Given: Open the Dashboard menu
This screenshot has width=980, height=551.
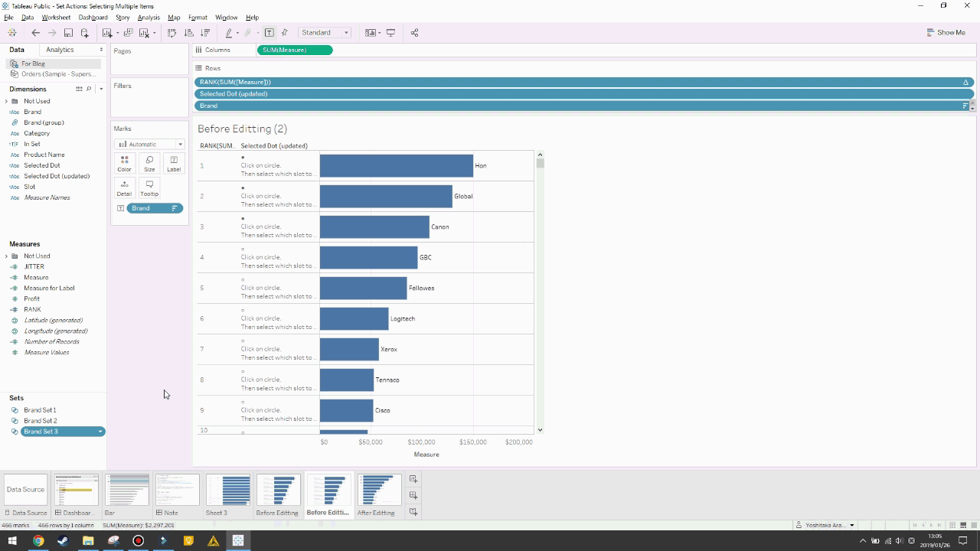Looking at the screenshot, I should 93,18.
